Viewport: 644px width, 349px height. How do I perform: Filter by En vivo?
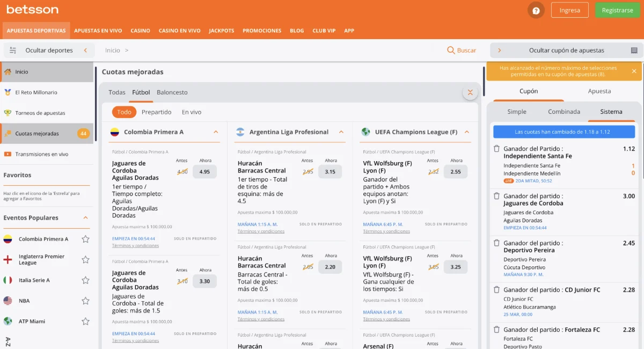[x=192, y=112]
